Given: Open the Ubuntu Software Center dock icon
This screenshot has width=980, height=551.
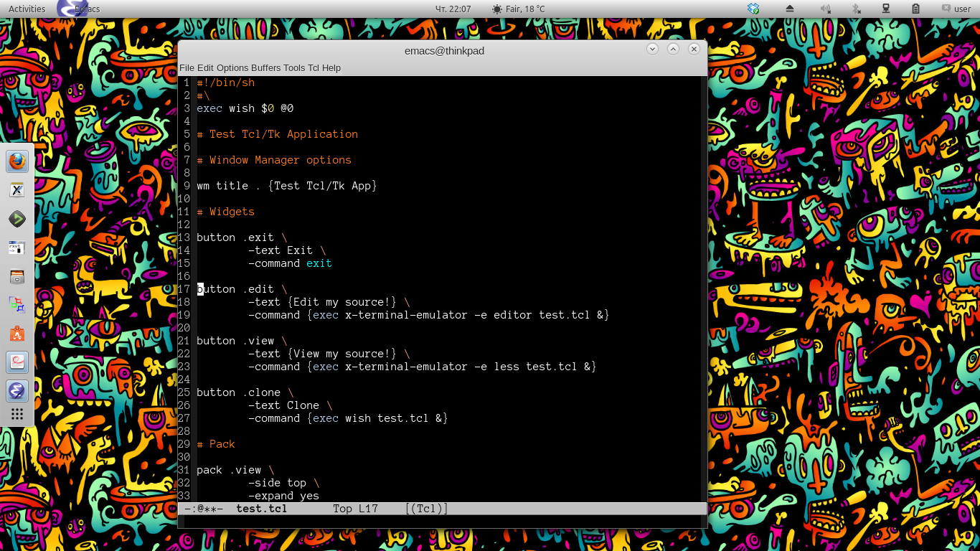Looking at the screenshot, I should point(17,334).
